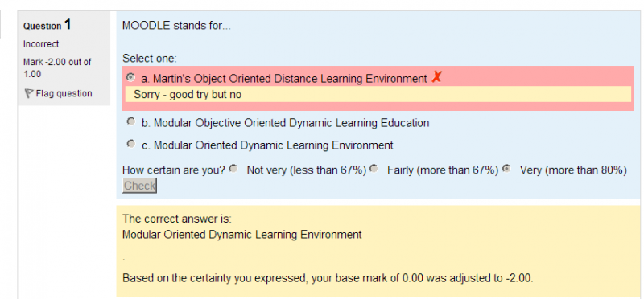This screenshot has width=644, height=299.
Task: Set certainty radio to Very
Action: point(507,169)
